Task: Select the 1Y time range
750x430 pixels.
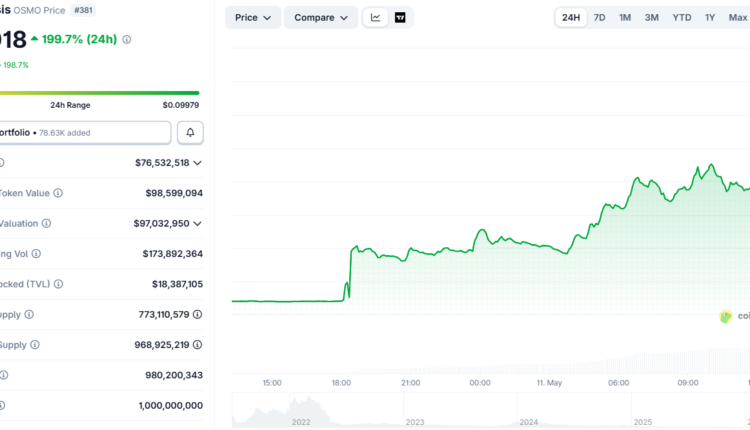Action: point(710,18)
